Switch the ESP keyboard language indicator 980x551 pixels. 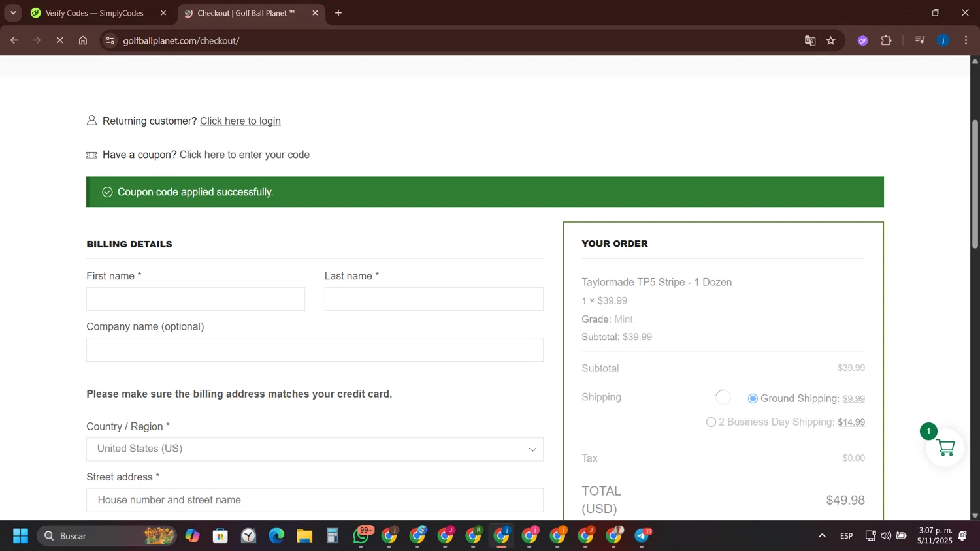coord(846,536)
